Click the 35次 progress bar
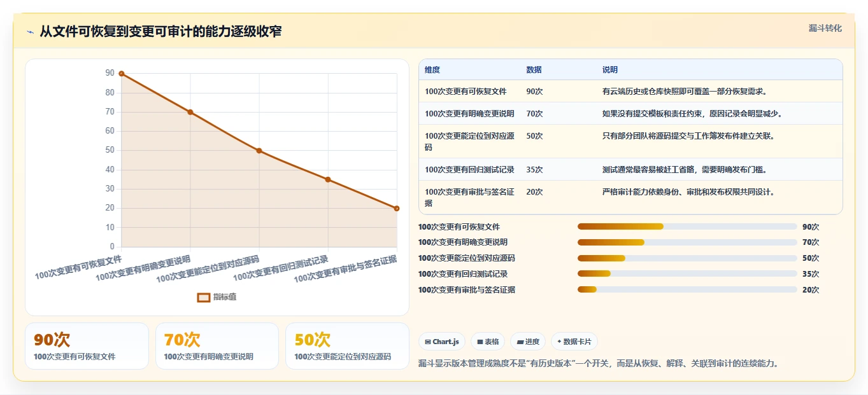The image size is (868, 395). (x=687, y=274)
